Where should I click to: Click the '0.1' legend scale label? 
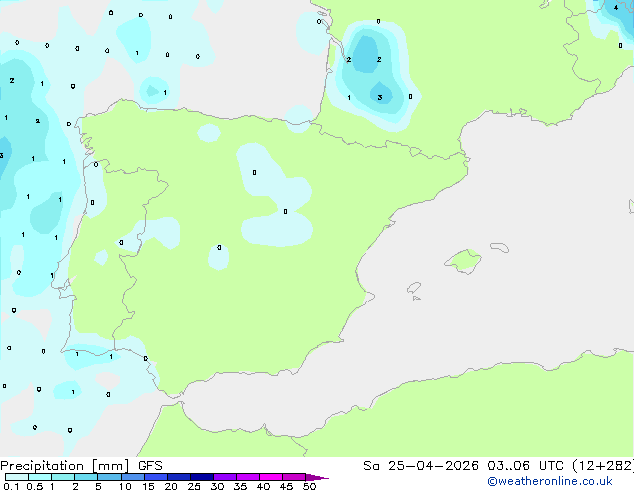11,486
